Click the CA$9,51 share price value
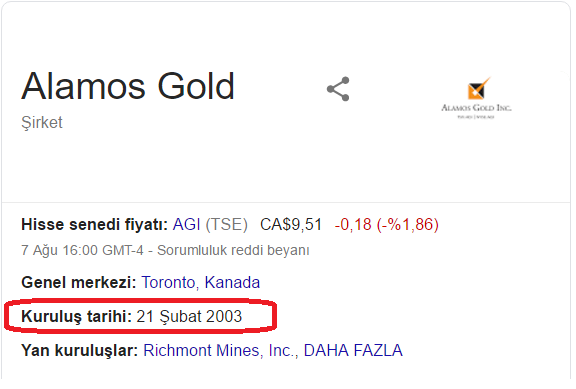 [291, 224]
